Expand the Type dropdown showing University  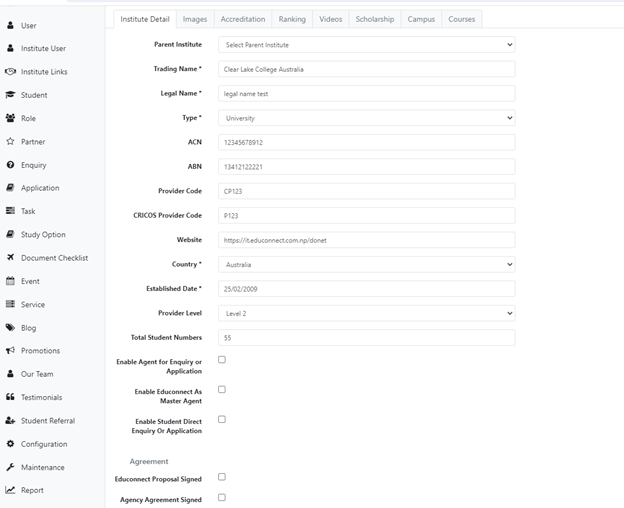coord(367,118)
